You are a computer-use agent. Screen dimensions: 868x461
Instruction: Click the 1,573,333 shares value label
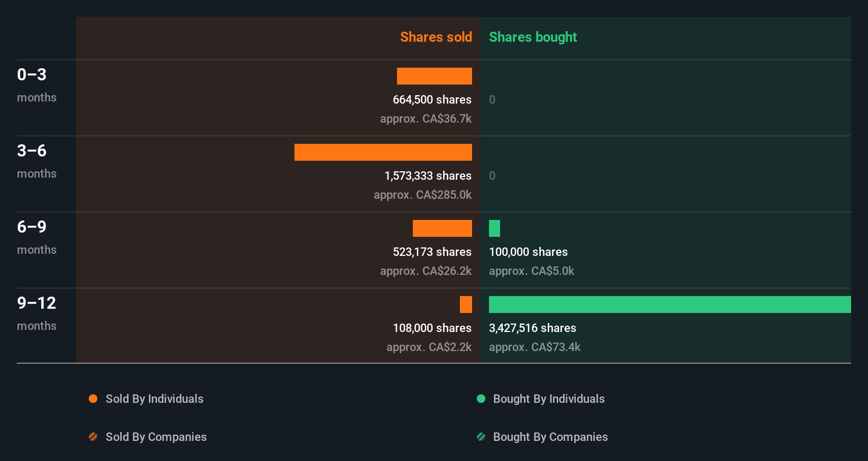[428, 176]
